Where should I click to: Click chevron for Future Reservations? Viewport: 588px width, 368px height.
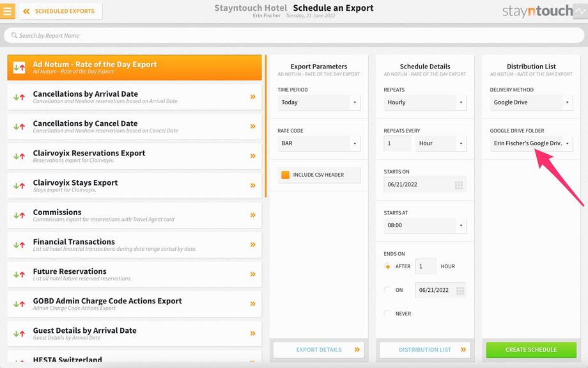click(252, 274)
